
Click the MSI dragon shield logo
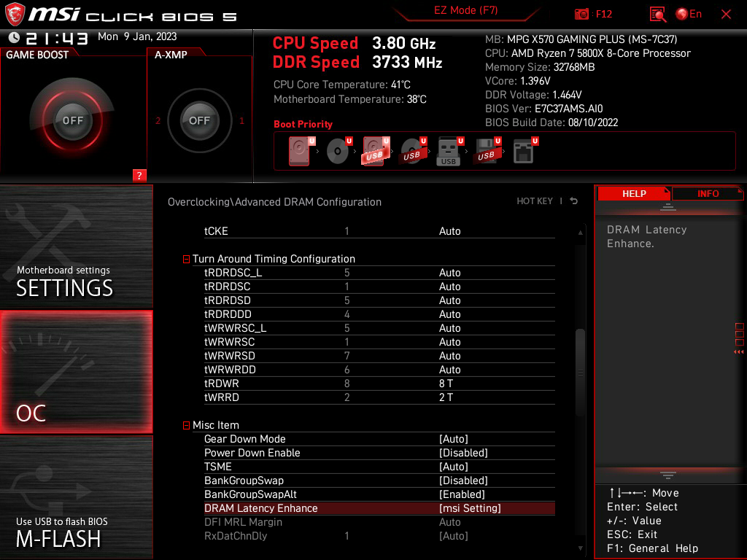(x=15, y=15)
